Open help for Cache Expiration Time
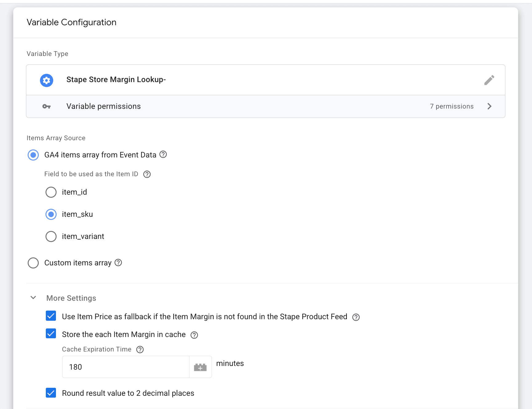The height and width of the screenshot is (409, 532). click(140, 349)
